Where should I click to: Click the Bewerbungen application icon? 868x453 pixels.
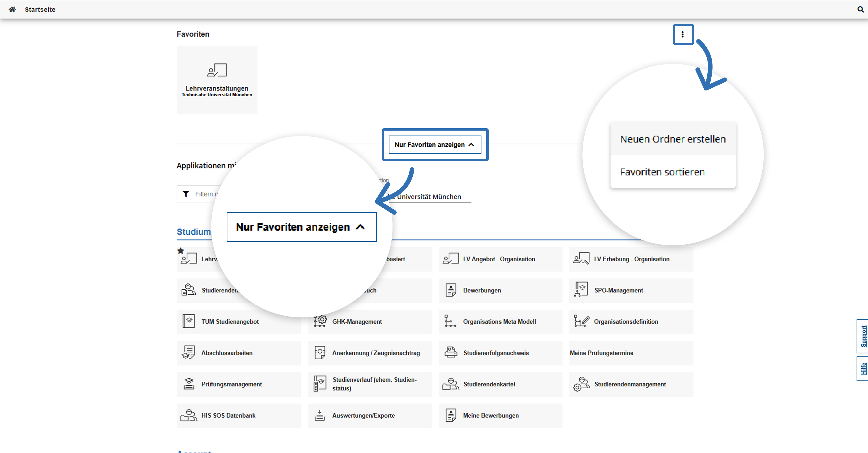[x=451, y=290]
